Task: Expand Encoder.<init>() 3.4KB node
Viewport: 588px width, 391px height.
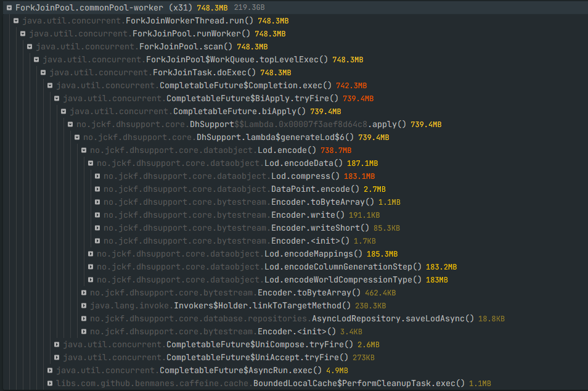Action: 83,331
